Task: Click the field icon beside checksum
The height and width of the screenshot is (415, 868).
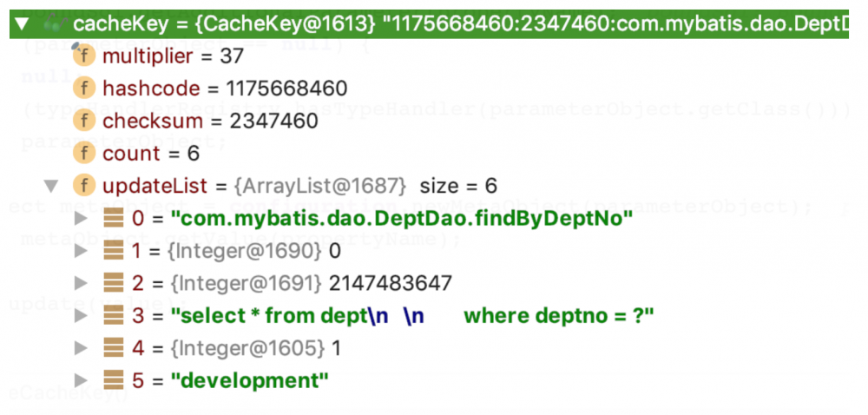Action: pyautogui.click(x=84, y=121)
